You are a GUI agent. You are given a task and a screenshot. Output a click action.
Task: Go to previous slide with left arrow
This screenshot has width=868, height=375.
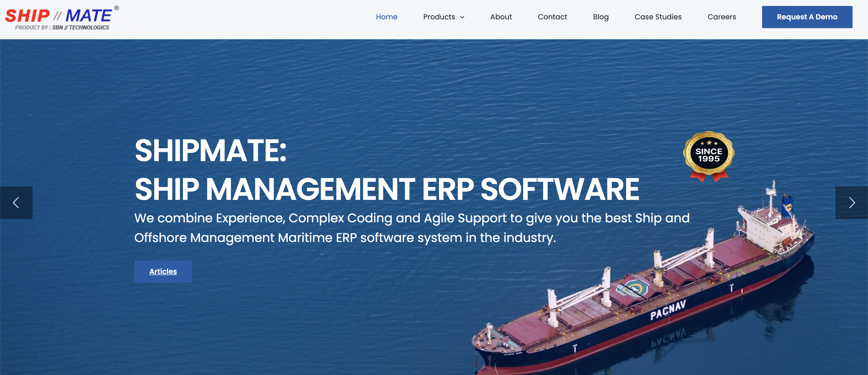[16, 203]
